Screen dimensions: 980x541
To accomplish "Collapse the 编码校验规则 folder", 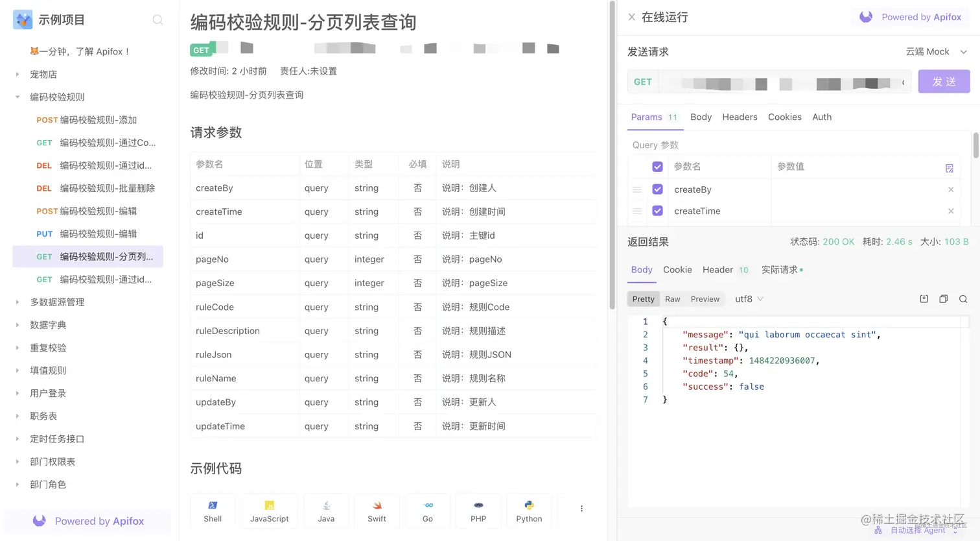I will 17,97.
